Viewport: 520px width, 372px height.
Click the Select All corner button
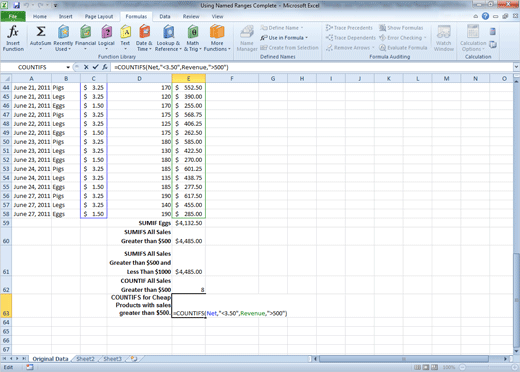point(6,78)
